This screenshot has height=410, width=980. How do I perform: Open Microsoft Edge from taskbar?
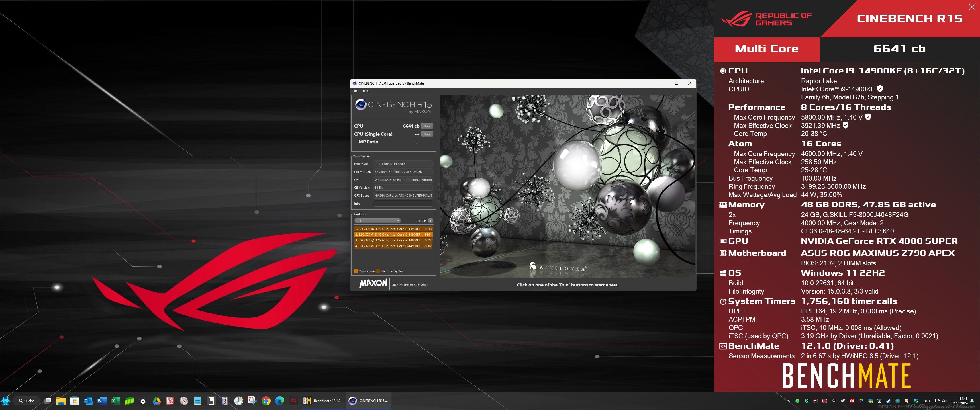280,401
